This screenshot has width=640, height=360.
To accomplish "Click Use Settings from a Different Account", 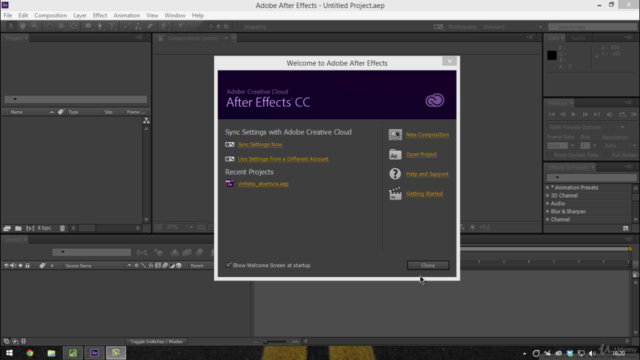I will coord(283,159).
